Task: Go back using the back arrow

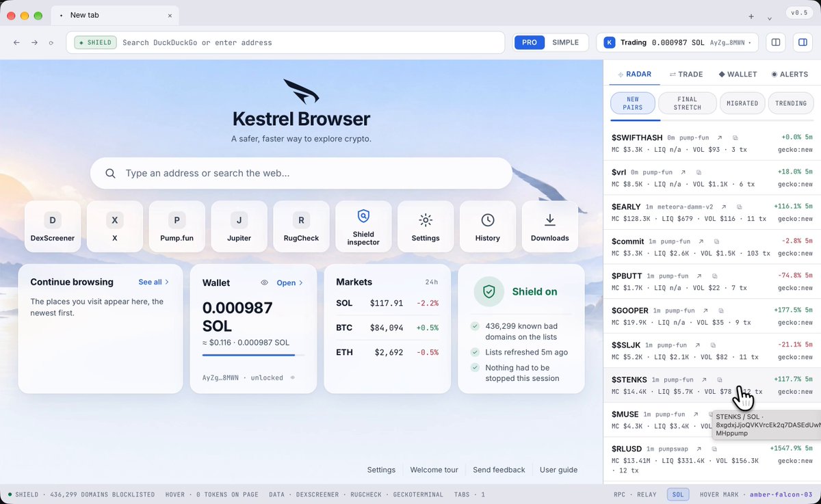Action: (16, 42)
